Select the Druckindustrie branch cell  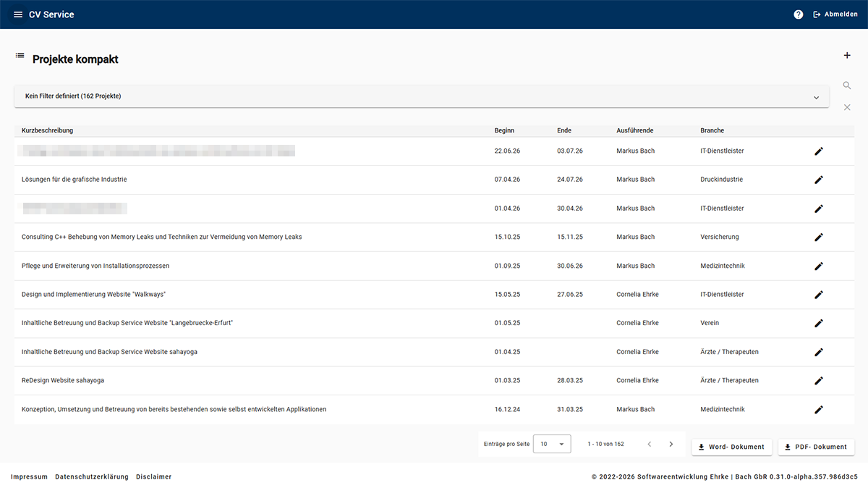(x=722, y=180)
